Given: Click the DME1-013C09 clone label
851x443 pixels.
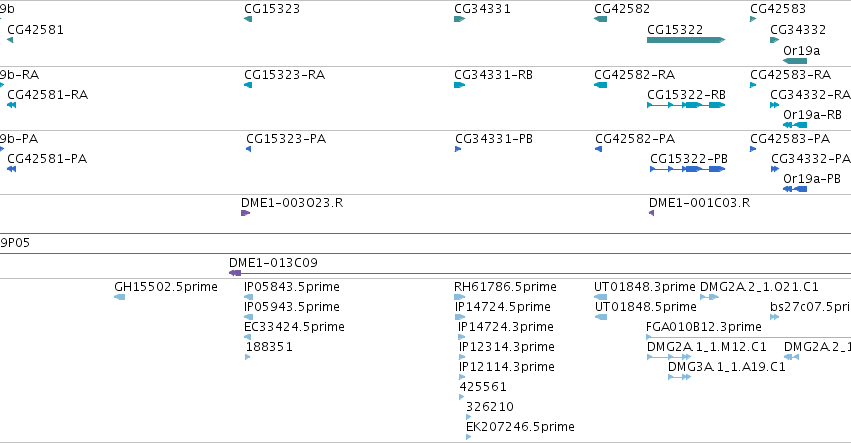Looking at the screenshot, I should (x=274, y=263).
